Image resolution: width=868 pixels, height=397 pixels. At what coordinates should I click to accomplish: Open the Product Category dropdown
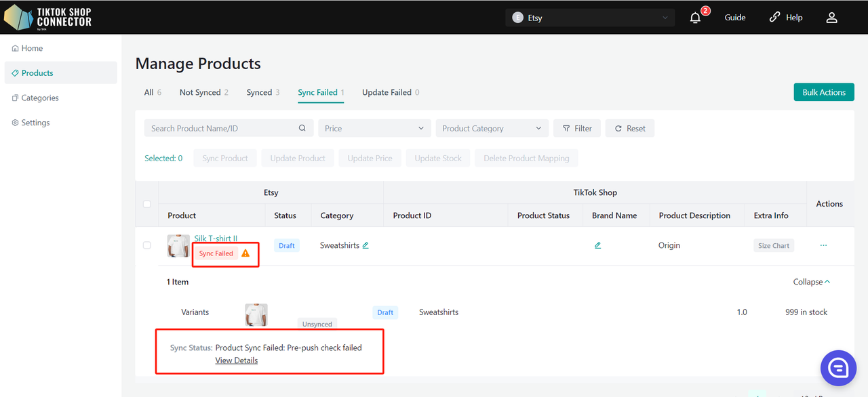coord(492,128)
